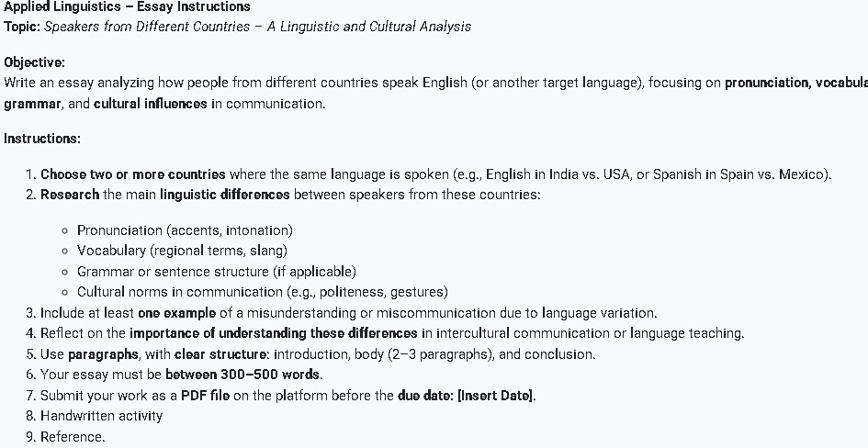Click the Cultural norms bullet point
Viewport: 868px width, 448px height.
point(263,292)
